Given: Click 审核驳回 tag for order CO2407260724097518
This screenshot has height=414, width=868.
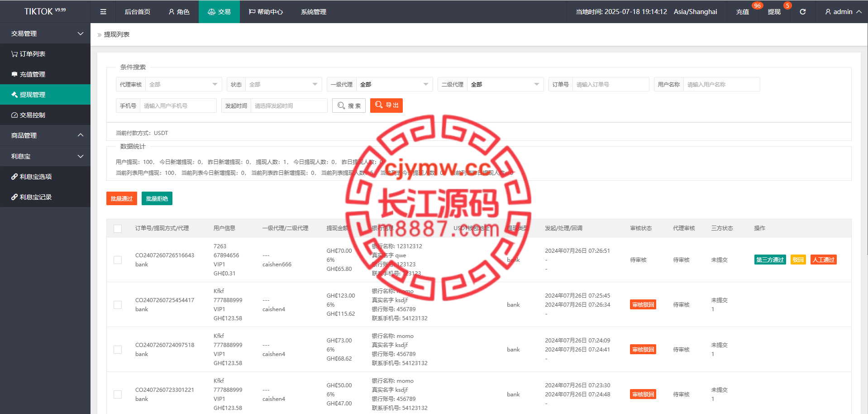Looking at the screenshot, I should coord(643,349).
